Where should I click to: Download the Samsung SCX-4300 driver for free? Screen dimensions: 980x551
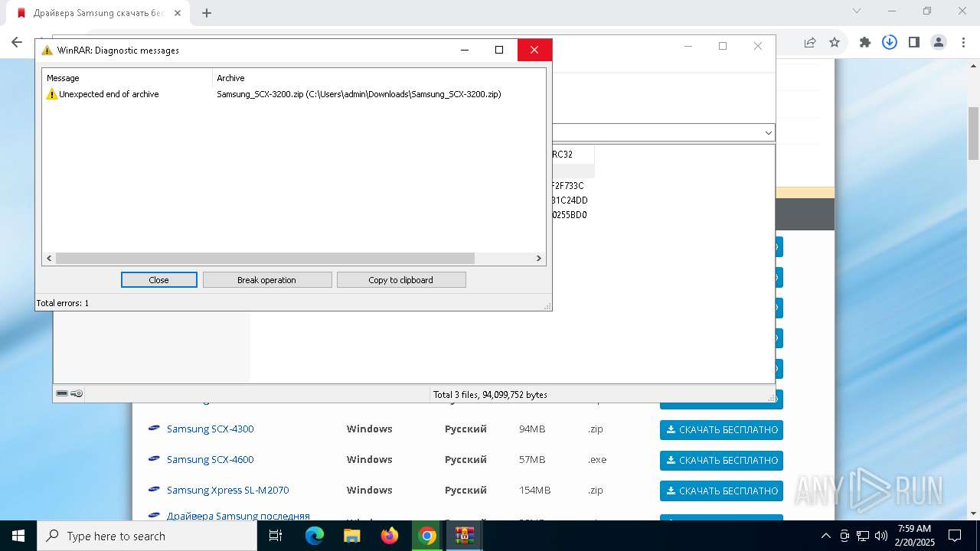point(721,429)
